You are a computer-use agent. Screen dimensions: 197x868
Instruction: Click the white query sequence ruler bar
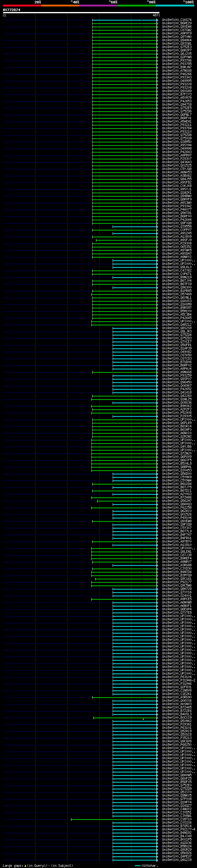[x=81, y=13]
